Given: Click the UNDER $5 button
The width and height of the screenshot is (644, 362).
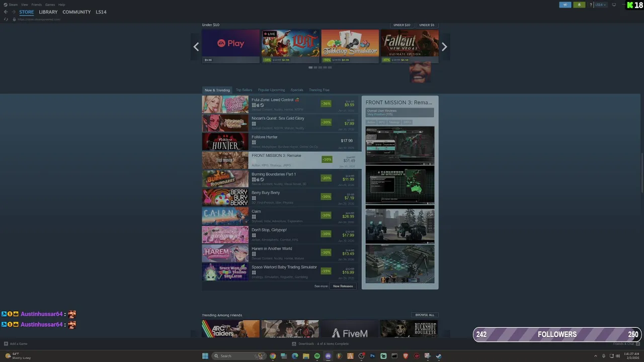Looking at the screenshot, I should coord(427,25).
